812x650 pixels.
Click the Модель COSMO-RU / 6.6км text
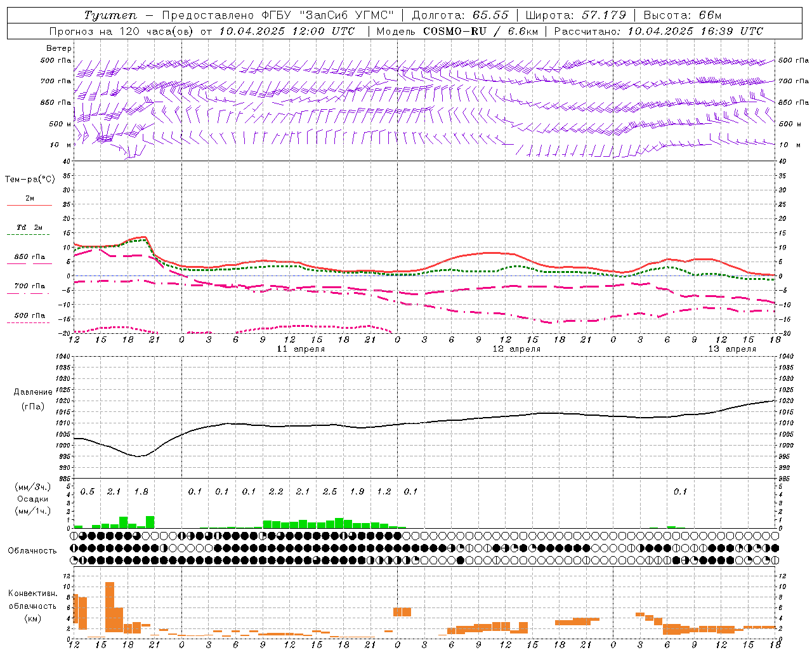(457, 31)
